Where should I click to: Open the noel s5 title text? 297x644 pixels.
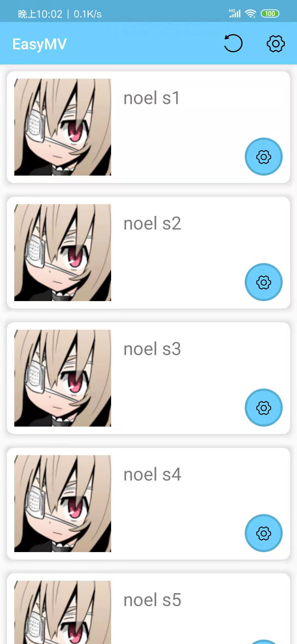tap(152, 600)
